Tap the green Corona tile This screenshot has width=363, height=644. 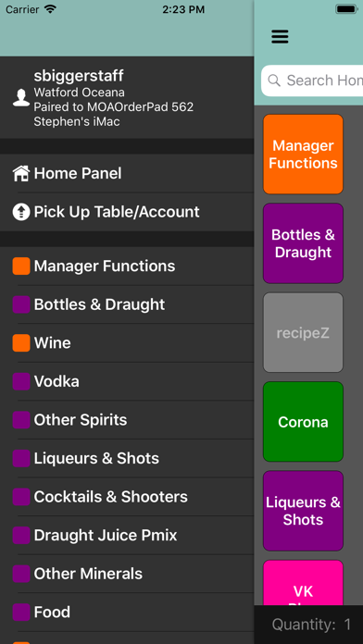coord(303,422)
